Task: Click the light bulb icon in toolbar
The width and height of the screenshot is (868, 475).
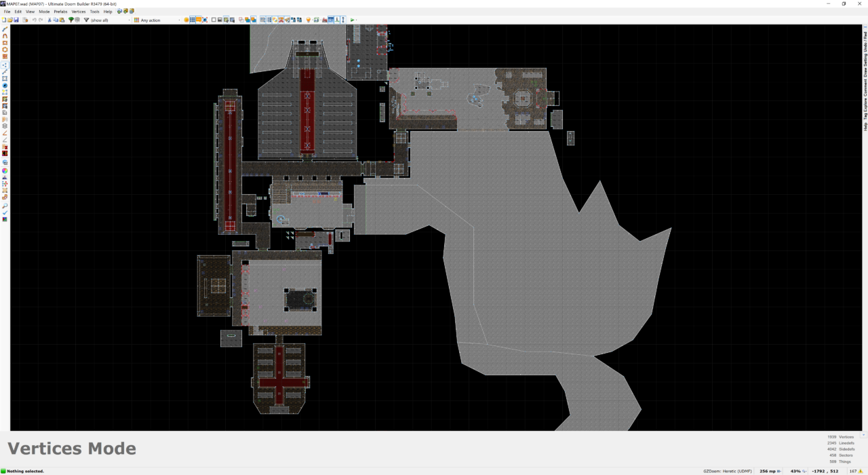Action: pyautogui.click(x=308, y=20)
